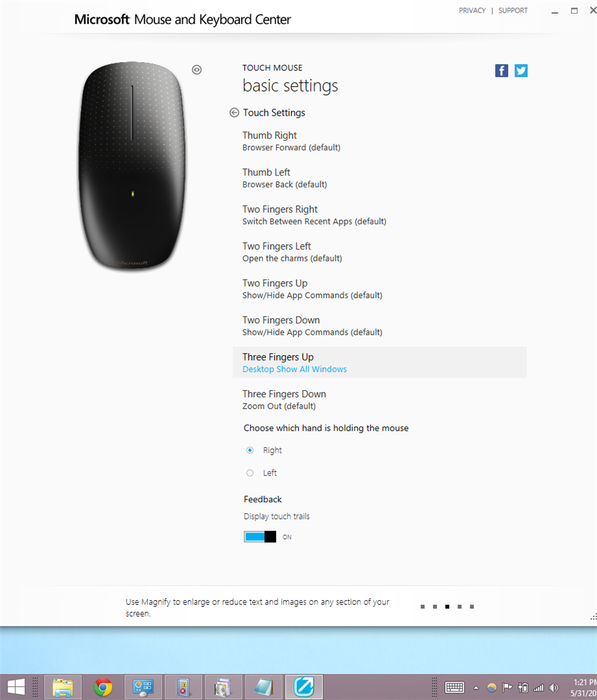Open Google Chrome from the taskbar
This screenshot has height=700, width=597.
coord(103,687)
